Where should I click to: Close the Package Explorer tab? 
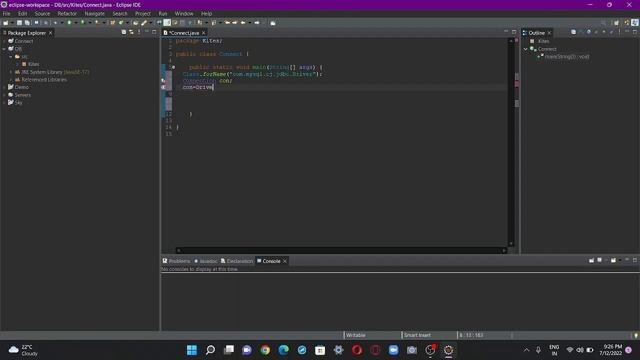(51, 33)
